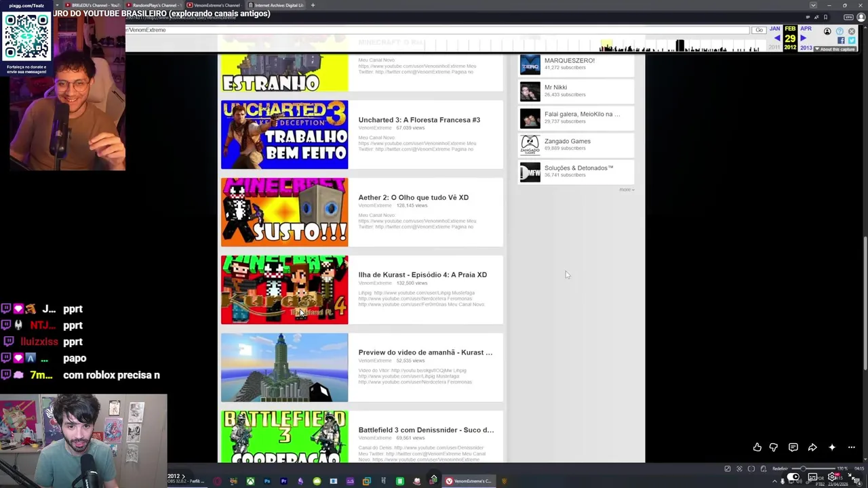Open the title Uncharted 3: A Floresta Francesa #3
The height and width of the screenshot is (488, 868).
click(419, 120)
